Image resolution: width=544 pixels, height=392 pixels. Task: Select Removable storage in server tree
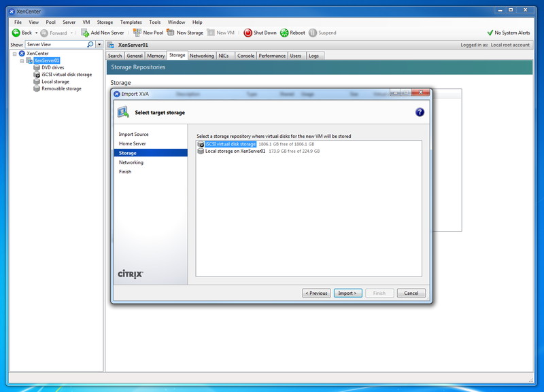point(61,89)
